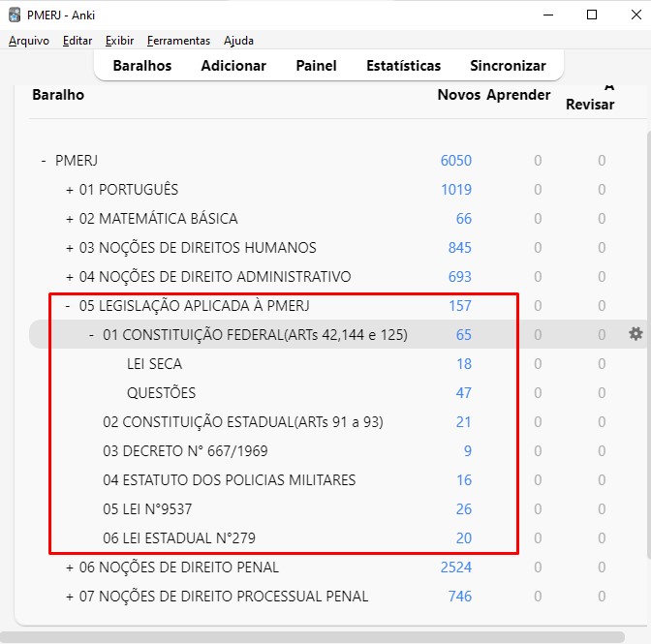Open 05 LEGISLAÇÃO APLICADA À PMERJ deck
651x644 pixels.
pos(195,306)
